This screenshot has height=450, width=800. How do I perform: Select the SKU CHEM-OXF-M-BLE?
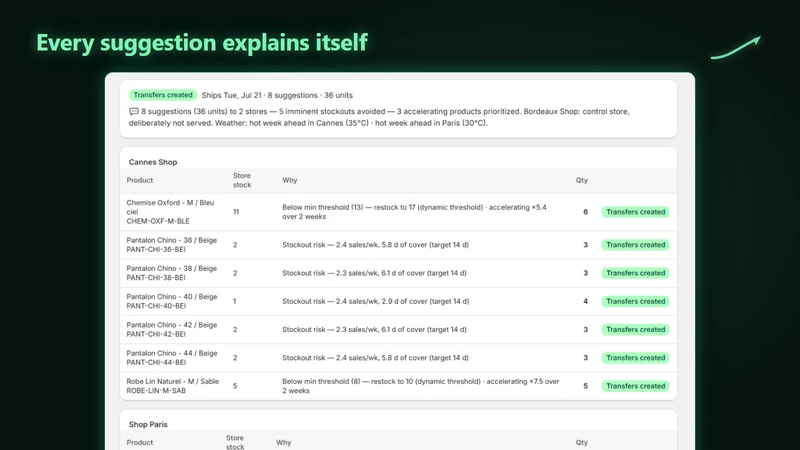coord(158,221)
